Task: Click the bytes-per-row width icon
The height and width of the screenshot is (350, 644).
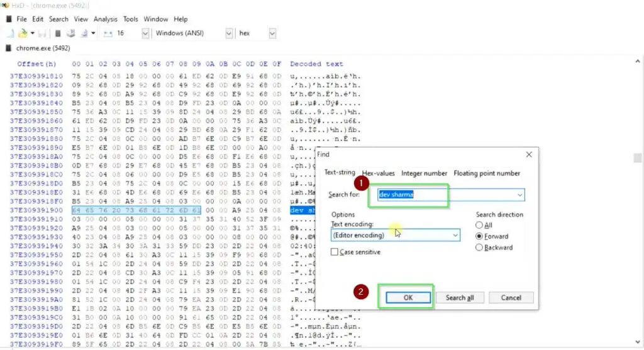Action: [x=108, y=33]
